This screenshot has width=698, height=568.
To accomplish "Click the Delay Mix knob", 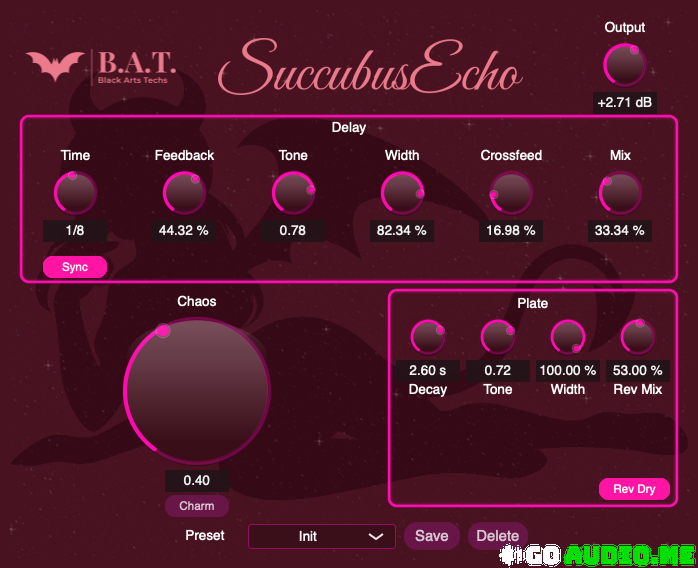I will (x=620, y=192).
